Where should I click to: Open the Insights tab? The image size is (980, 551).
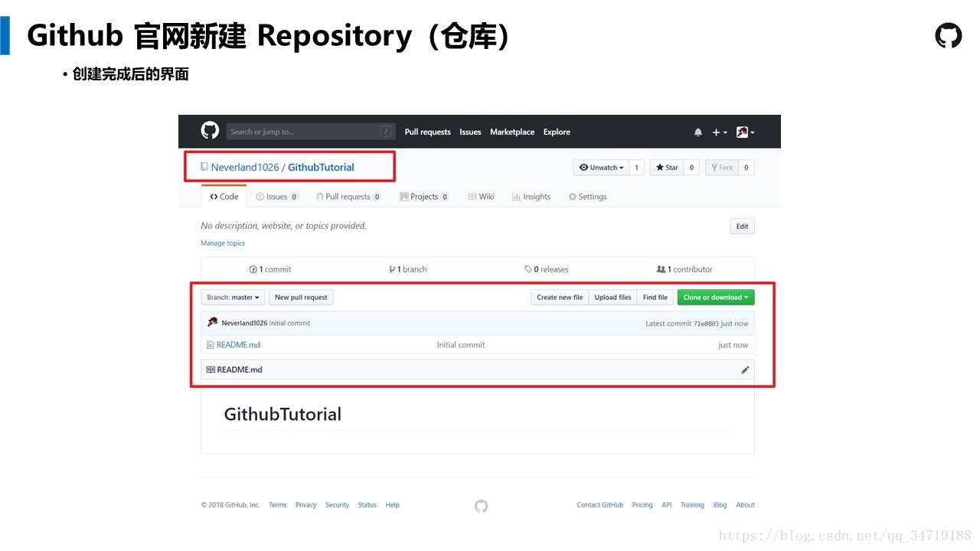531,197
